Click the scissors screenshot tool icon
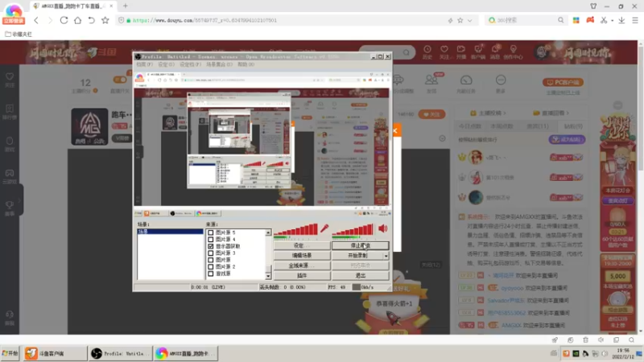 click(x=603, y=20)
